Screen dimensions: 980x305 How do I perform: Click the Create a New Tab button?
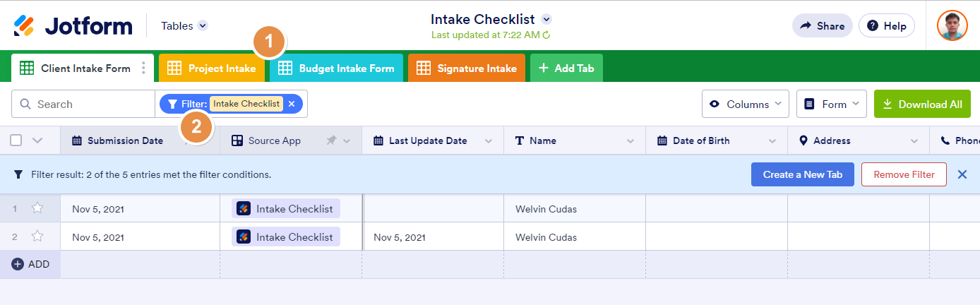click(x=802, y=174)
